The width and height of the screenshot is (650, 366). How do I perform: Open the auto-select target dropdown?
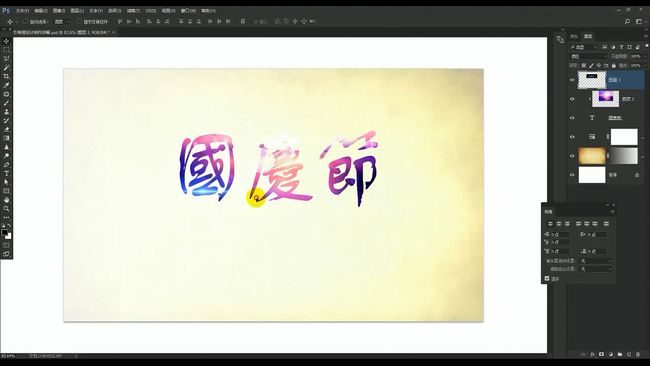pos(62,22)
